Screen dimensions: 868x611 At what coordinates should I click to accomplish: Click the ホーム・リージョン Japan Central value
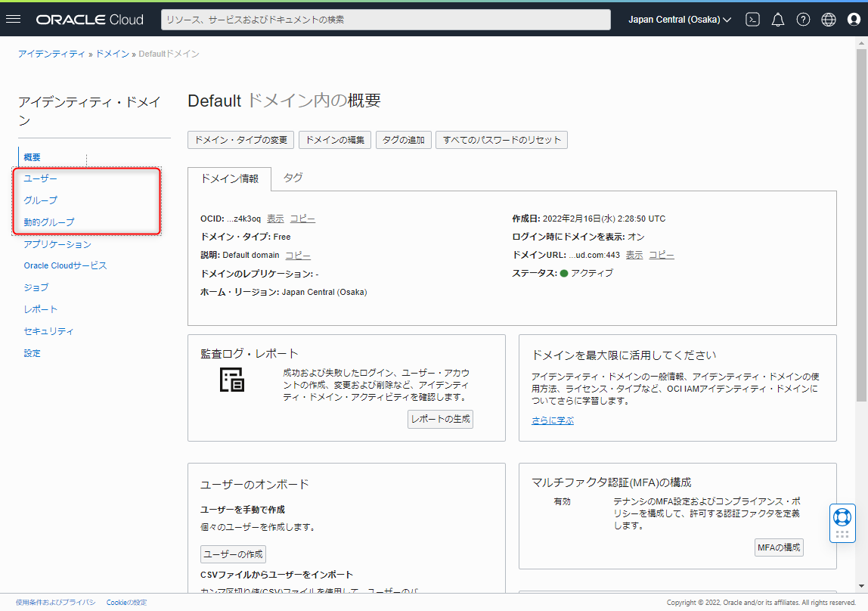pyautogui.click(x=324, y=292)
